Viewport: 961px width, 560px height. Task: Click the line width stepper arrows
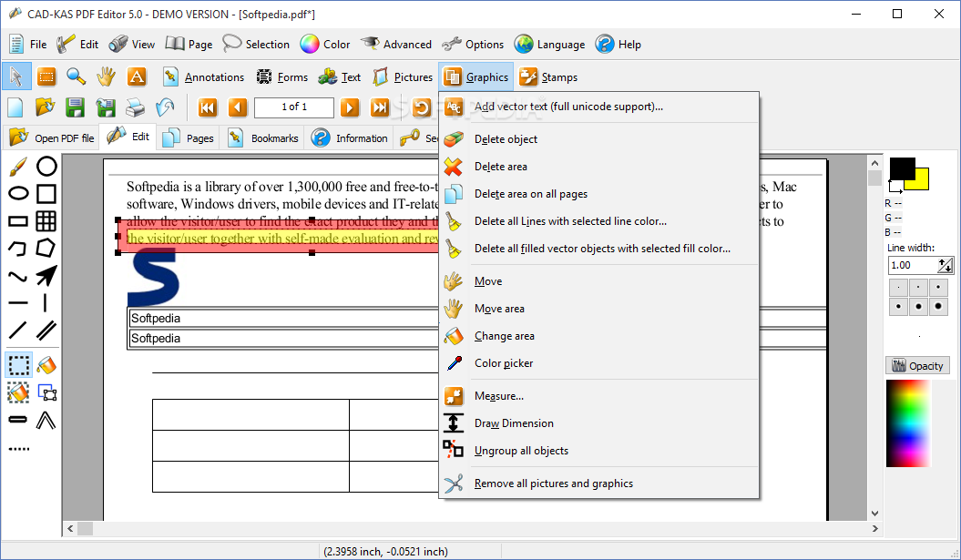(x=946, y=265)
